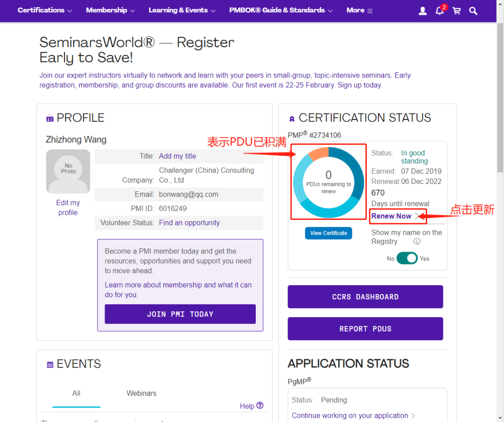504x422 pixels.
Task: Click email bonwang@qq.com
Action: click(x=189, y=194)
